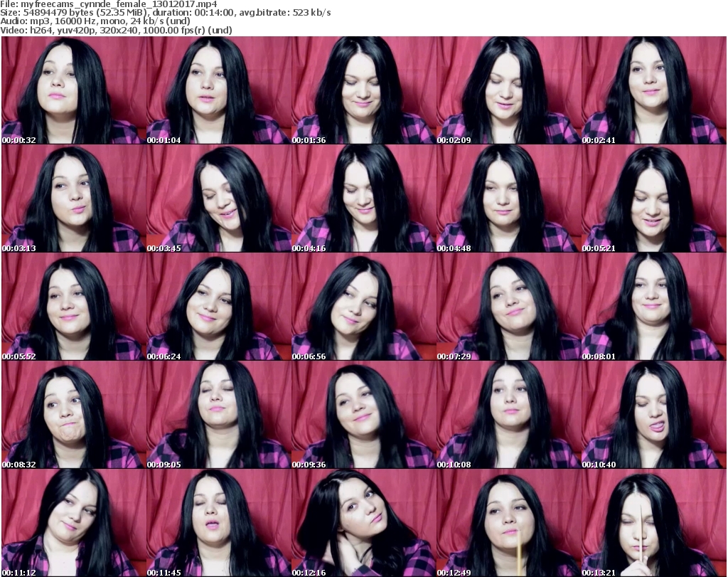This screenshot has width=728, height=577.
Task: Choose the thumbnail stamped 00:05:52
Action: point(74,307)
